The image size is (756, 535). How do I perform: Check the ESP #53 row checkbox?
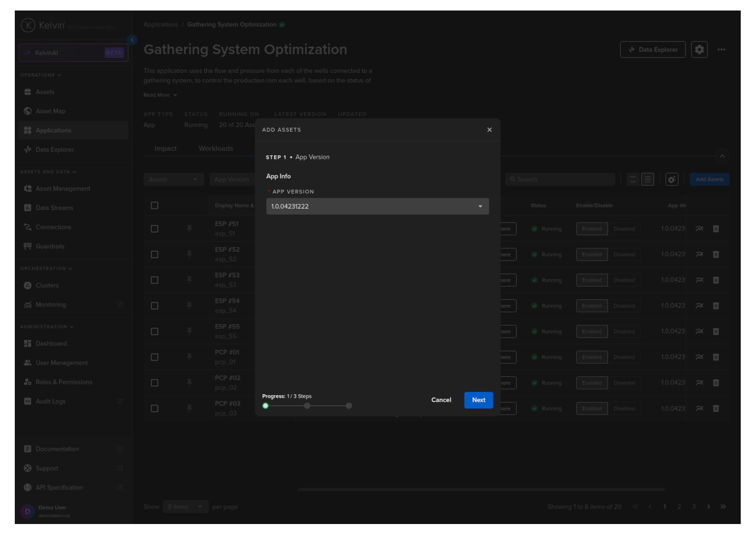[155, 280]
